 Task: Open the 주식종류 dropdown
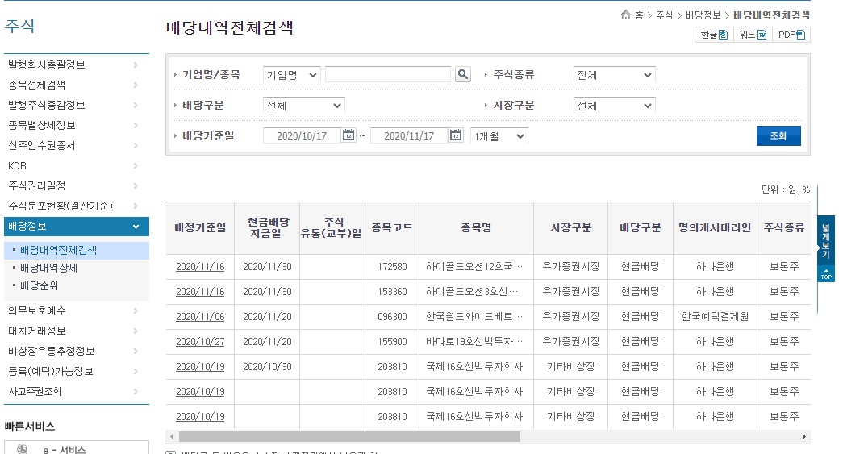pyautogui.click(x=614, y=75)
